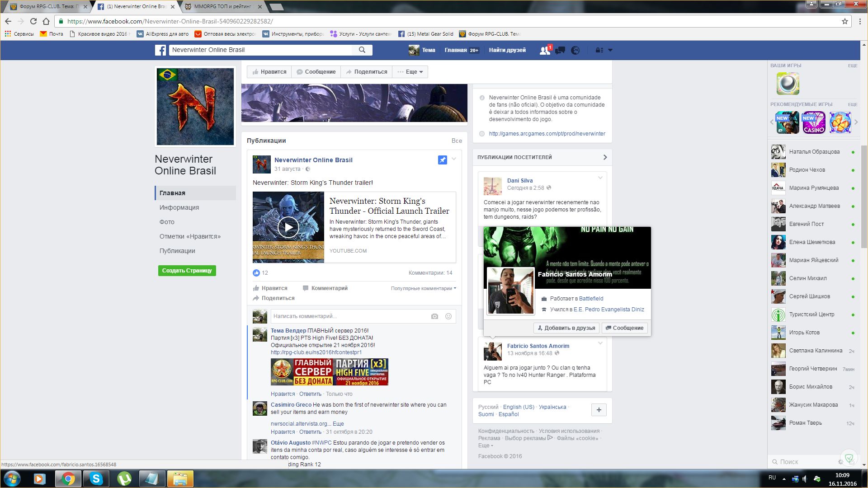Screen dimensions: 868x488
Task: Open emoji picker in comment box
Action: click(x=448, y=316)
